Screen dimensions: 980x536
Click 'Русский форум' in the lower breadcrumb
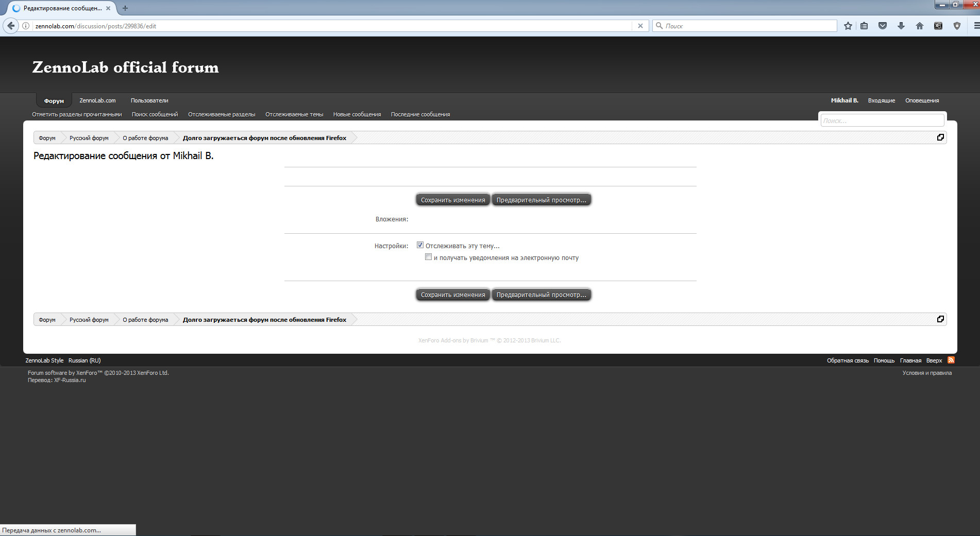(89, 320)
